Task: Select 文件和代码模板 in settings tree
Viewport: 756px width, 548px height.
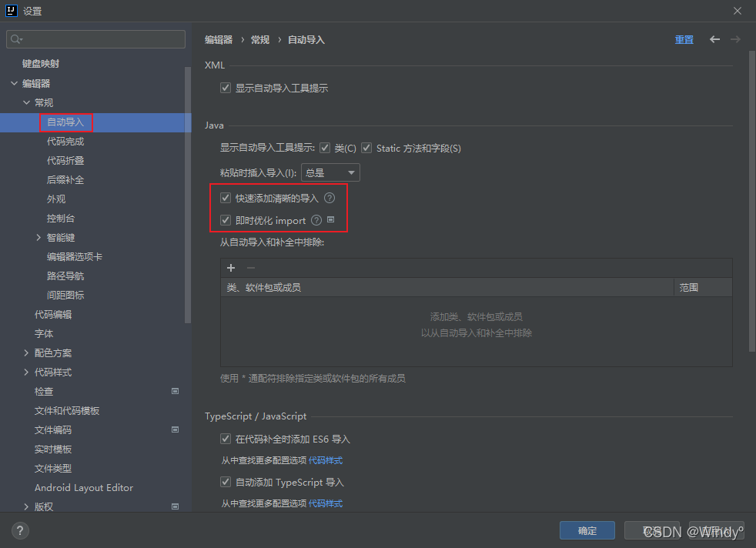Action: [67, 411]
